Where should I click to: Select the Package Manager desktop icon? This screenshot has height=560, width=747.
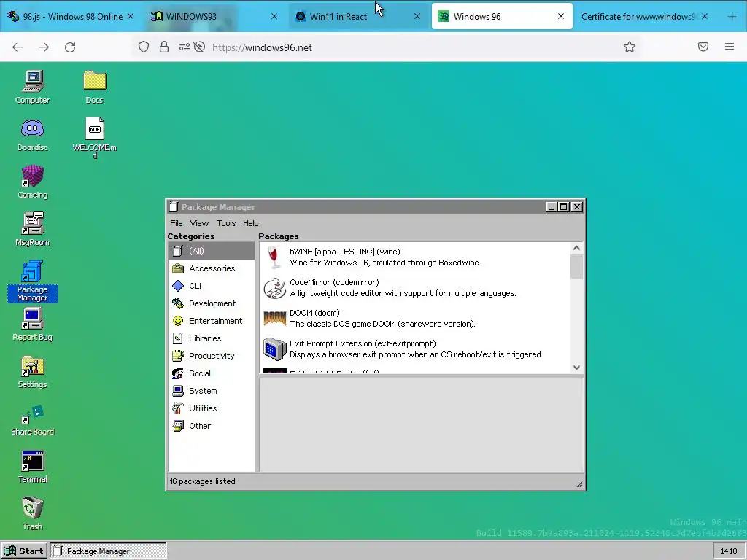click(32, 281)
